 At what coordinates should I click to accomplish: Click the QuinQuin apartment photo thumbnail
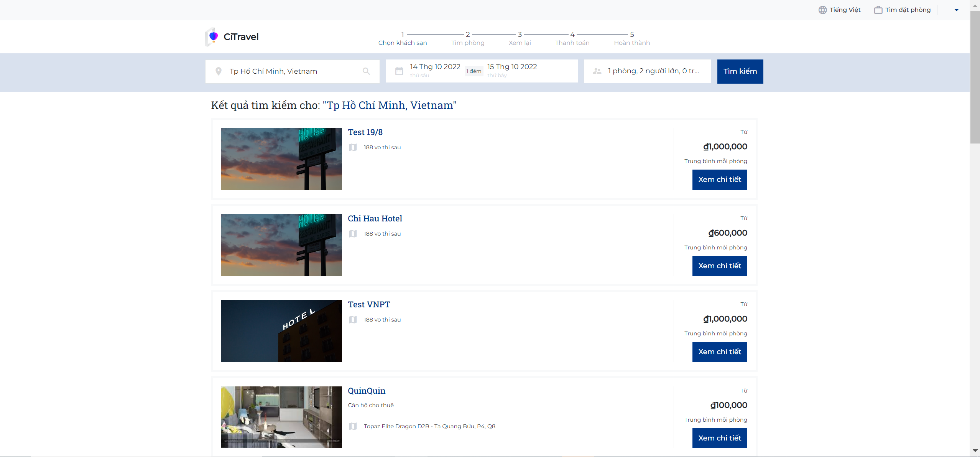[281, 417]
